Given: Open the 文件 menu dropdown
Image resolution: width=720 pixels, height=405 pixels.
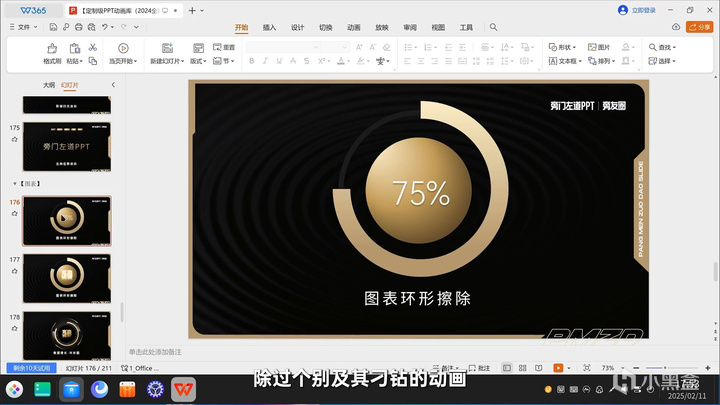Looking at the screenshot, I should [x=24, y=27].
